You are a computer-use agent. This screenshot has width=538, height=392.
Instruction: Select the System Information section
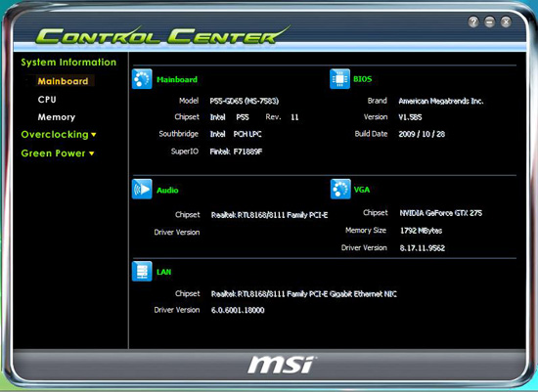(68, 63)
